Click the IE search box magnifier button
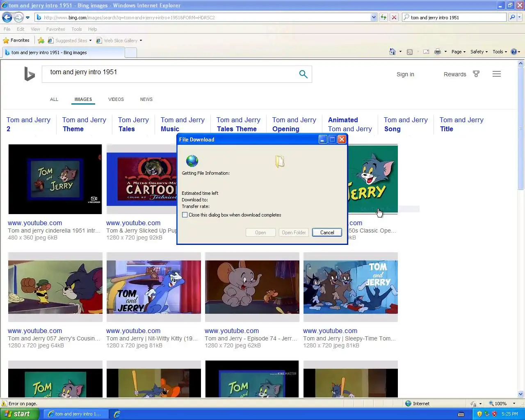Image resolution: width=525 pixels, height=420 pixels. point(512,17)
